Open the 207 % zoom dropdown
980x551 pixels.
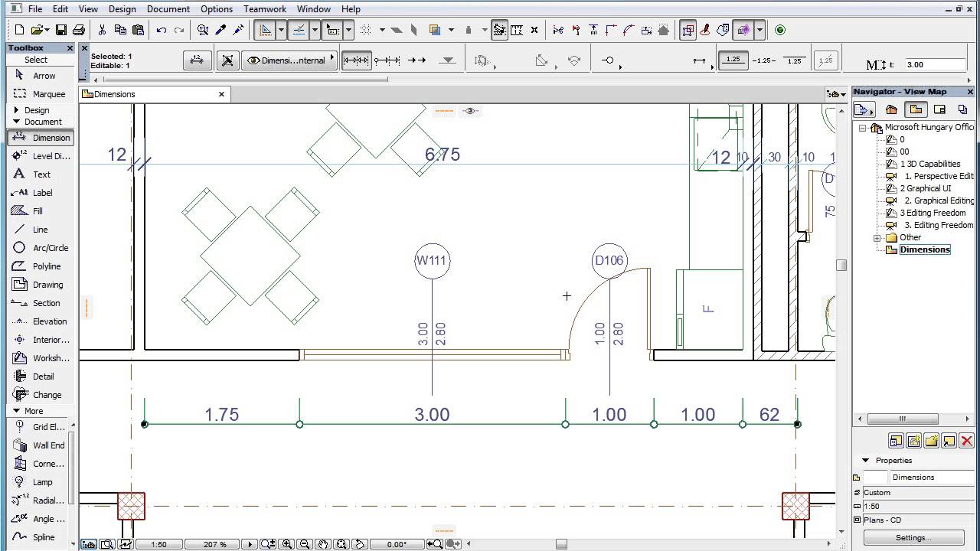tap(215, 544)
